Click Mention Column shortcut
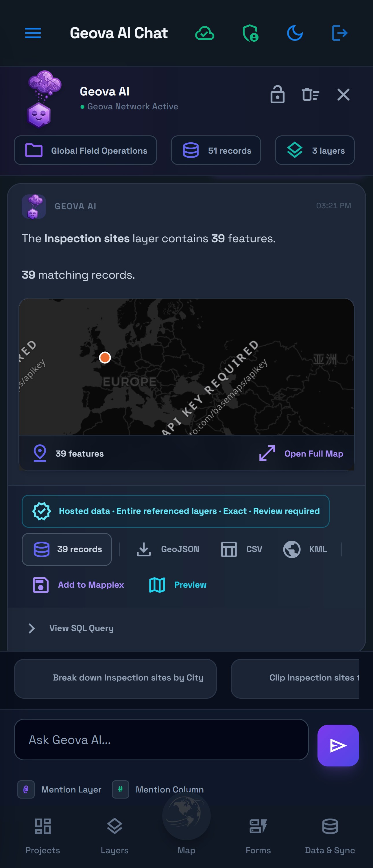The image size is (373, 868). click(158, 789)
